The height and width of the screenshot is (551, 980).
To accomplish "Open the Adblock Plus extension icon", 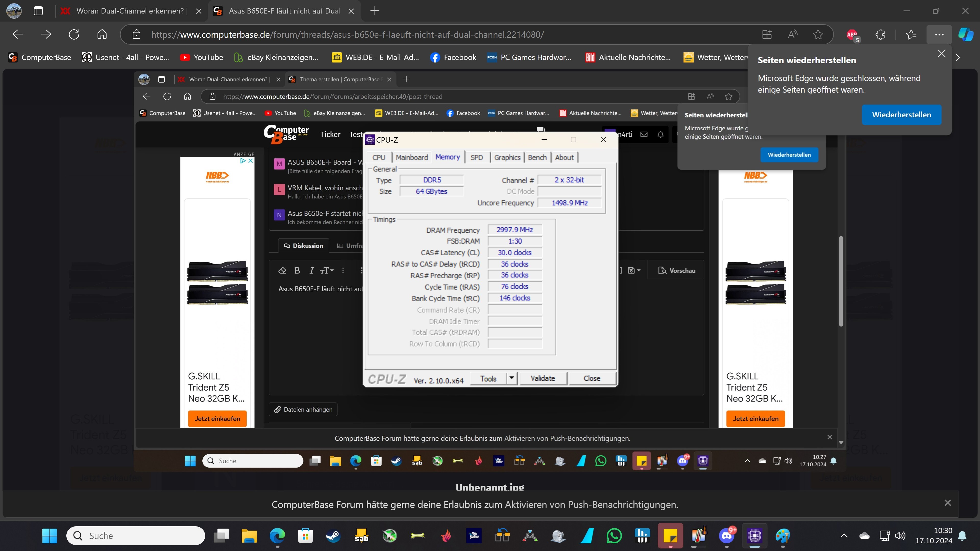I will pyautogui.click(x=852, y=35).
